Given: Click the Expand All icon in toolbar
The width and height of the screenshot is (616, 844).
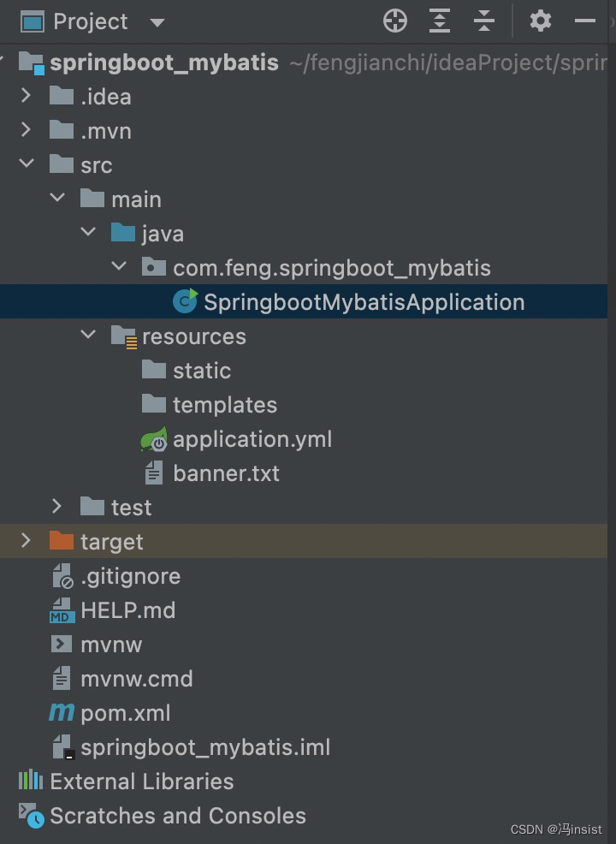Looking at the screenshot, I should pos(439,21).
